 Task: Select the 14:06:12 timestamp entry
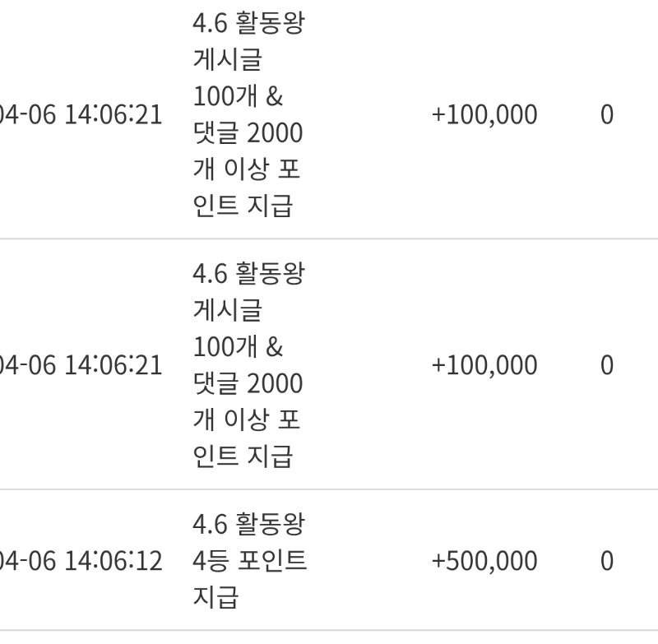[81, 562]
